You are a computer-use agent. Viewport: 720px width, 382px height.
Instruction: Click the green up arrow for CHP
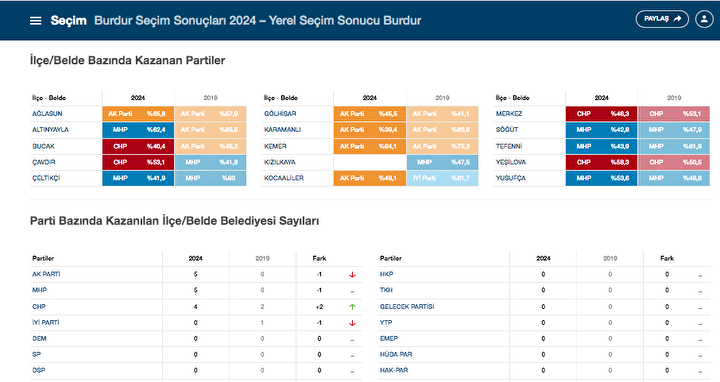pyautogui.click(x=352, y=307)
